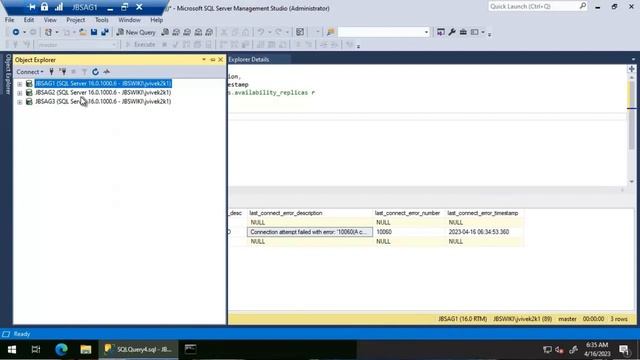The image size is (640, 360).
Task: Click Connect Object Explorer plug icon
Action: (51, 72)
